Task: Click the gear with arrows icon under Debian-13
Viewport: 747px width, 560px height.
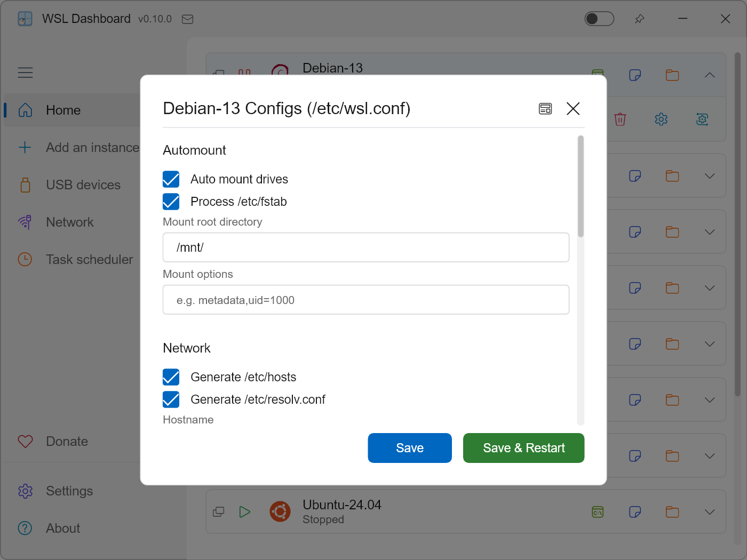Action: click(702, 119)
